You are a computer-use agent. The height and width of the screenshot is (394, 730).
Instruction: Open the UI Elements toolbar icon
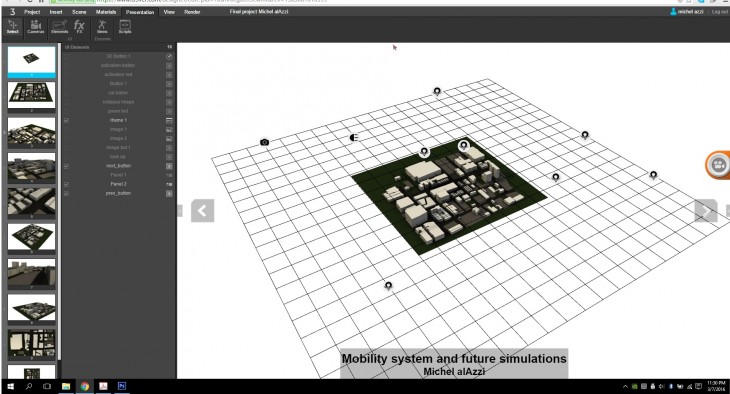(60, 27)
